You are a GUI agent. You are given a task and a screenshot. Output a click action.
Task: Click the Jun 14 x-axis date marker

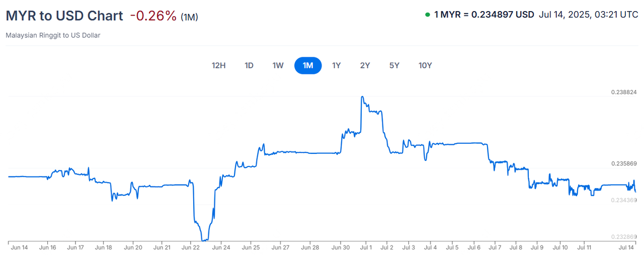[19, 247]
